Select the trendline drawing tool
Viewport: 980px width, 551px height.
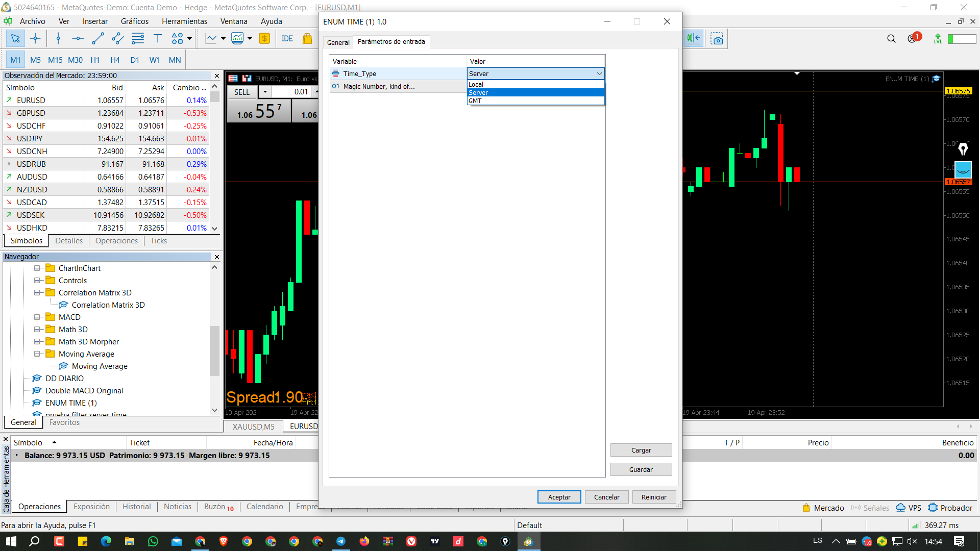tap(97, 39)
